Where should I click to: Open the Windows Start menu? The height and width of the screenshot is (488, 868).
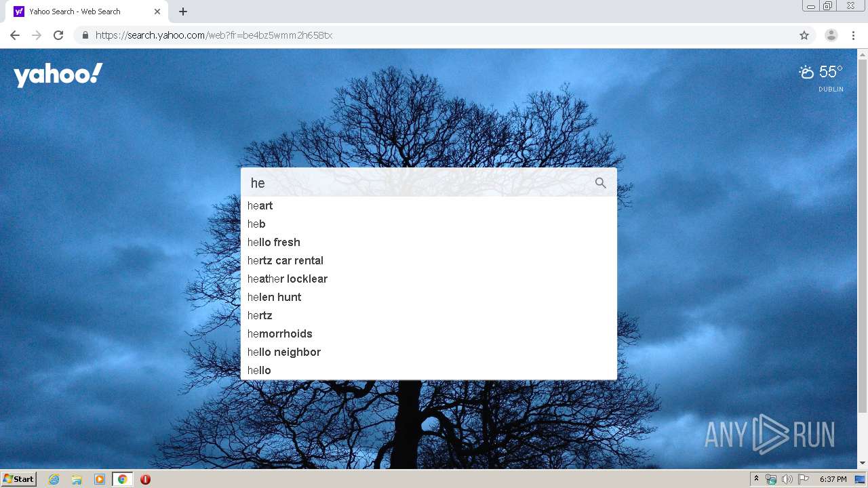18,479
